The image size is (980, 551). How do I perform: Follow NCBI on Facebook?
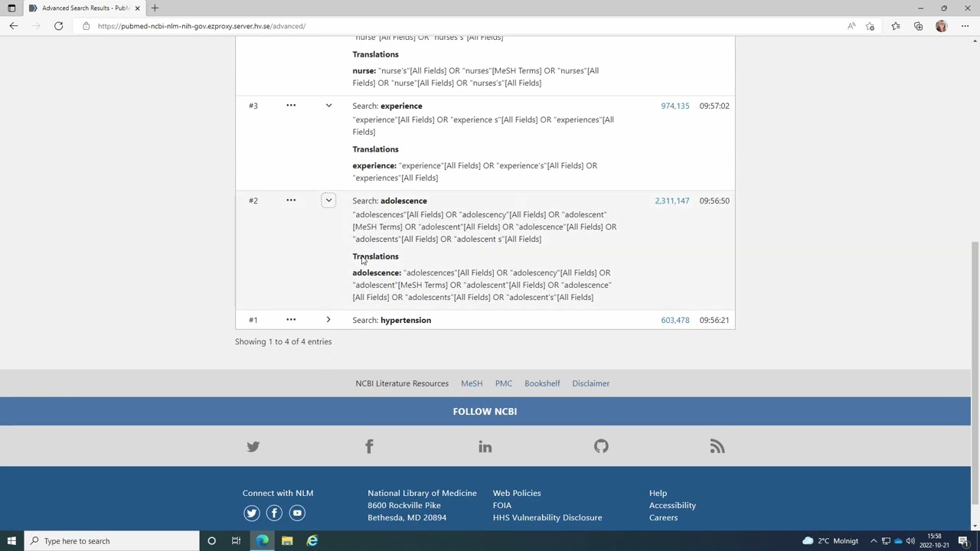(x=369, y=446)
